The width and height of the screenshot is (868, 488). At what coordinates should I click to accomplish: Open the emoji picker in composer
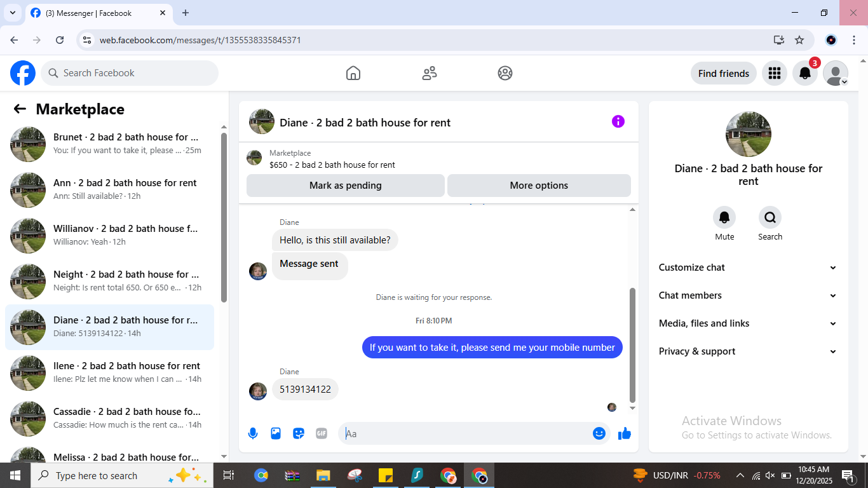599,433
